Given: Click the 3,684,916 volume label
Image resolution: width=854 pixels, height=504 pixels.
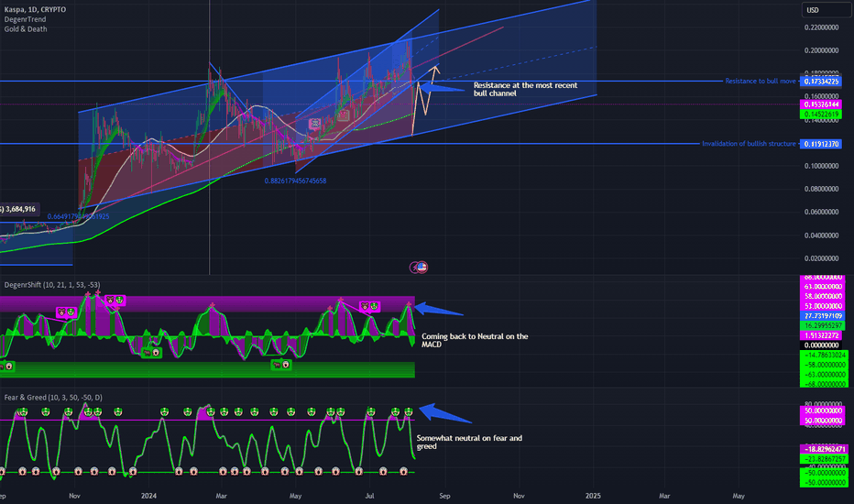Looking at the screenshot, I should click(18, 209).
